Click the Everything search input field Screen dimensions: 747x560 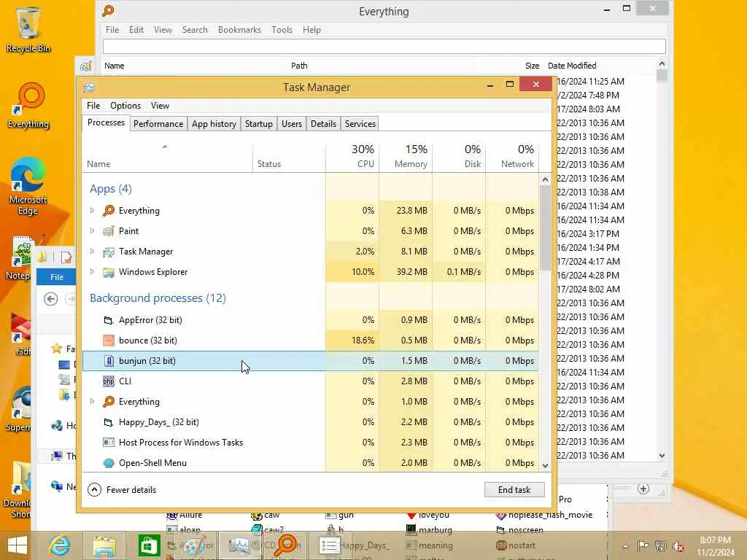tap(384, 46)
